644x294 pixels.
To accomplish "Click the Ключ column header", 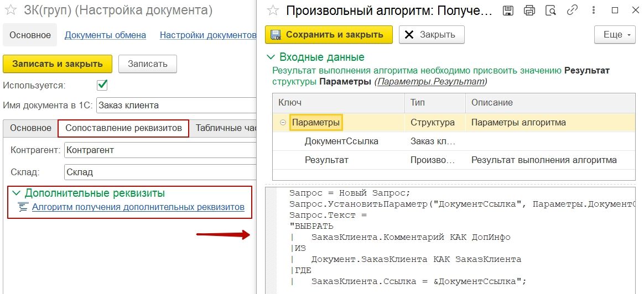I will 339,103.
